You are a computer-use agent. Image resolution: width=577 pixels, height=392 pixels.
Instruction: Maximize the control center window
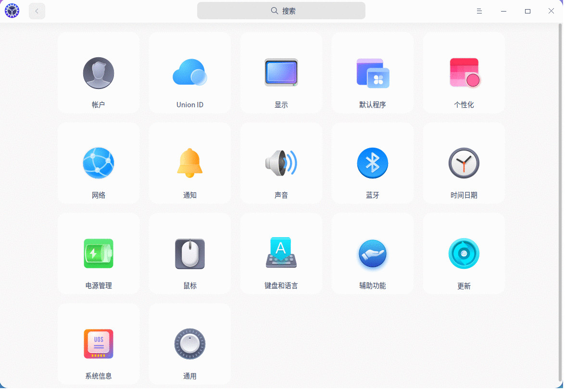click(x=527, y=11)
